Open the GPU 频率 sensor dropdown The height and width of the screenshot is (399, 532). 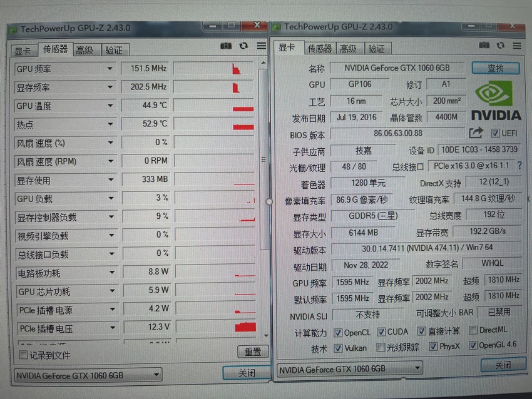point(110,68)
